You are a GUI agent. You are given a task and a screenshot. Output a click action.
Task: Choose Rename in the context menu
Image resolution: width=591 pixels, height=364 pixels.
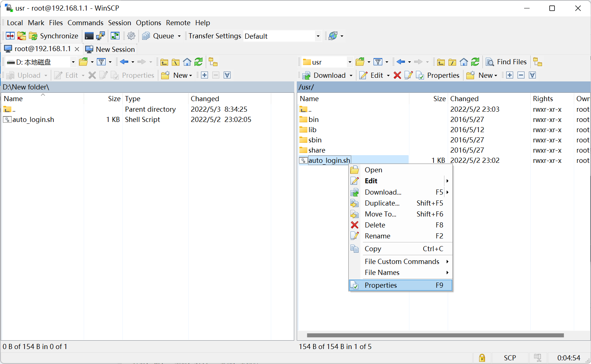pyautogui.click(x=401, y=236)
